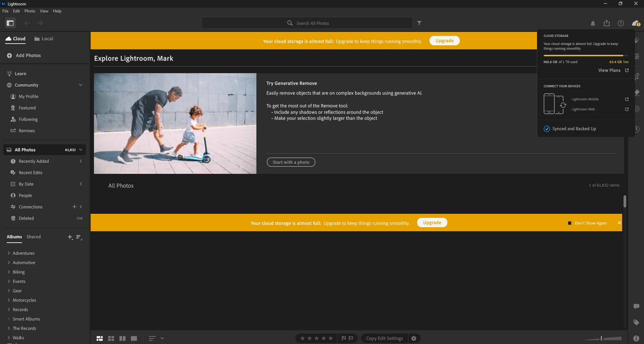Click the cloud storage usage bar
The height and width of the screenshot is (344, 644).
586,55
